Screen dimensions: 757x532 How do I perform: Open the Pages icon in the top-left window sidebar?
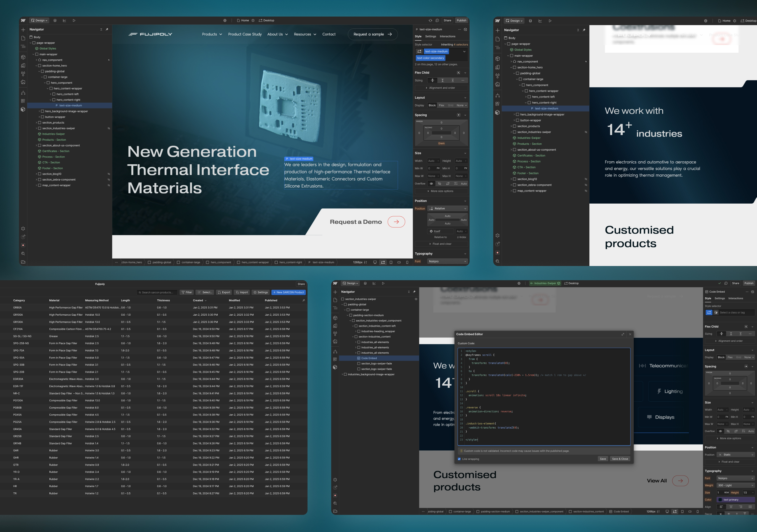[x=23, y=38]
